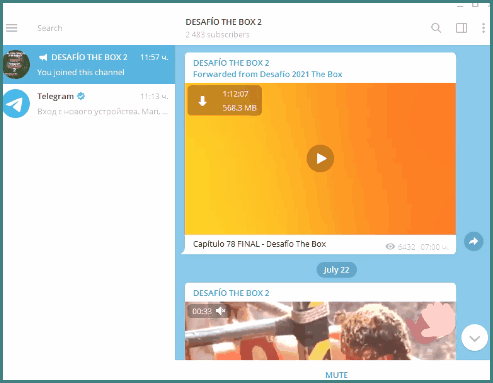Open the 00:33 muted video preview

coord(320,331)
